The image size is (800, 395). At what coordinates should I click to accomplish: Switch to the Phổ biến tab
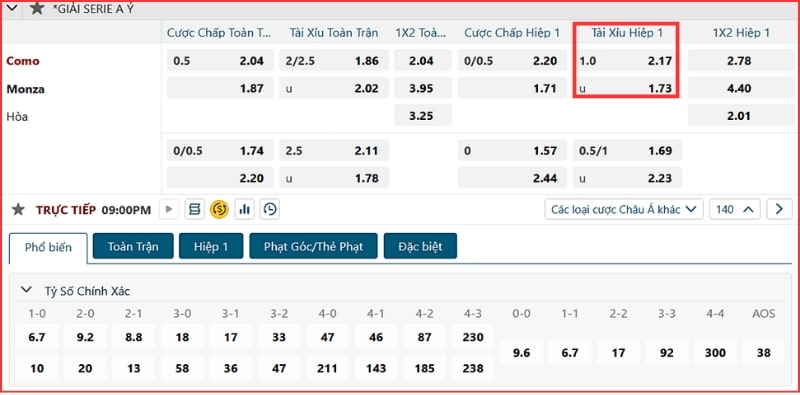48,248
